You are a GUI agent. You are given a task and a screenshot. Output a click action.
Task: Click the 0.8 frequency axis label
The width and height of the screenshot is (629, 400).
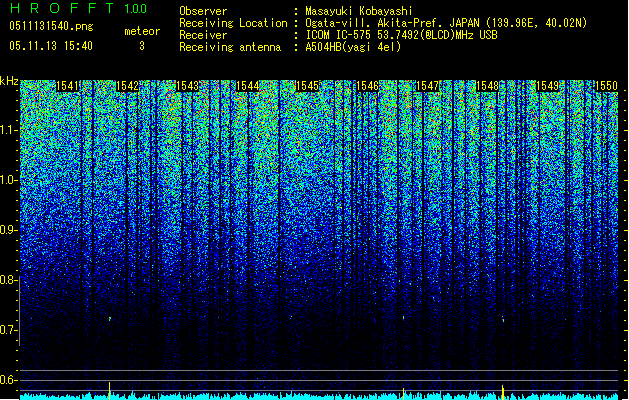8,280
